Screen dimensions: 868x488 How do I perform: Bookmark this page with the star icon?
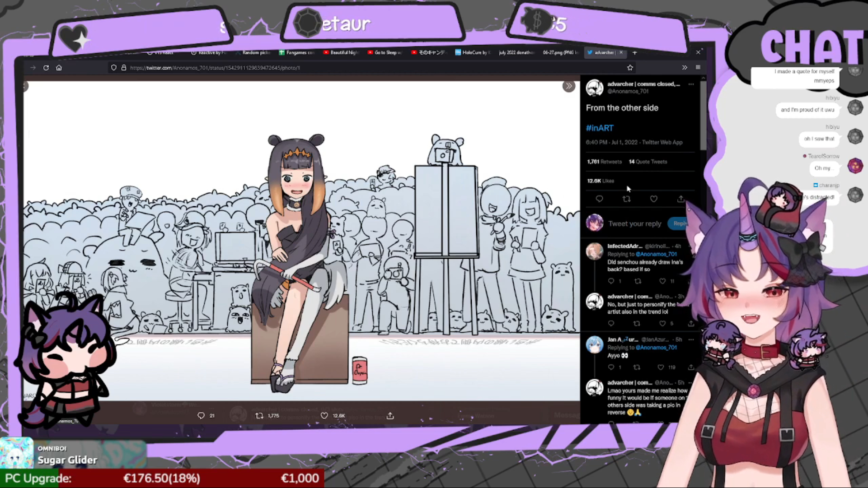(x=630, y=68)
